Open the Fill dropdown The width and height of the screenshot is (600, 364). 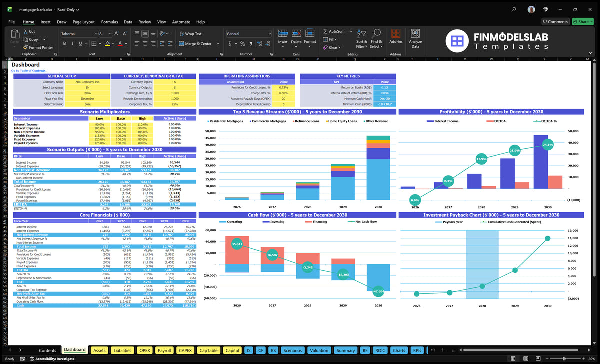[330, 39]
